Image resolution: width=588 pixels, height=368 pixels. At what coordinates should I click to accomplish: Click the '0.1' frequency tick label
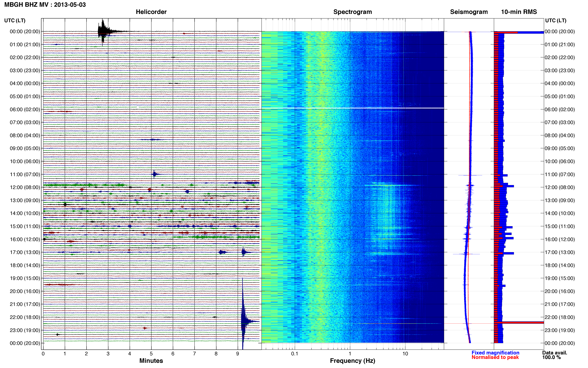point(295,354)
